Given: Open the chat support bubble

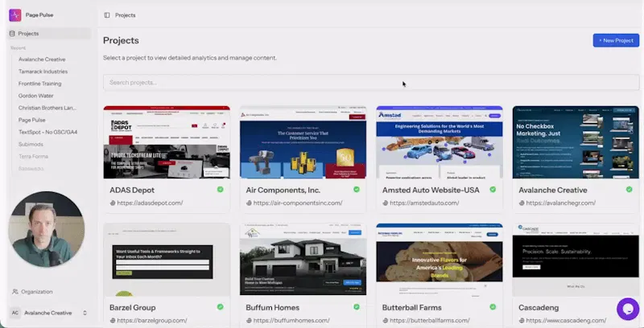Looking at the screenshot, I should point(628,309).
